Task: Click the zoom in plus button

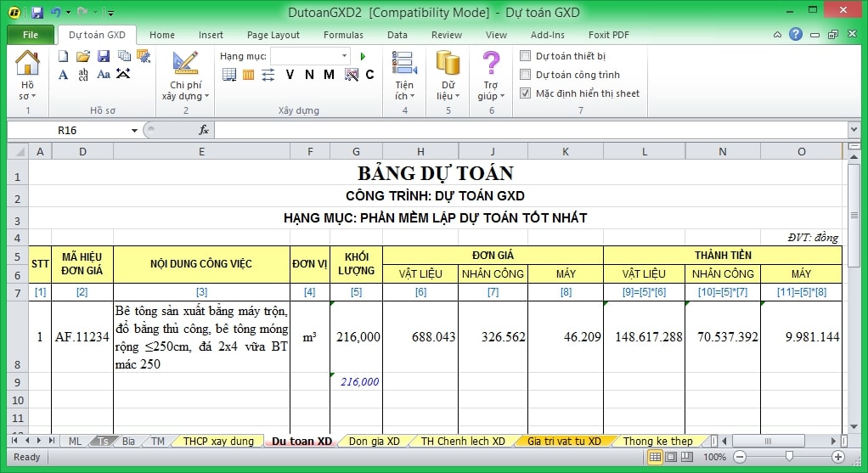Action: (837, 457)
